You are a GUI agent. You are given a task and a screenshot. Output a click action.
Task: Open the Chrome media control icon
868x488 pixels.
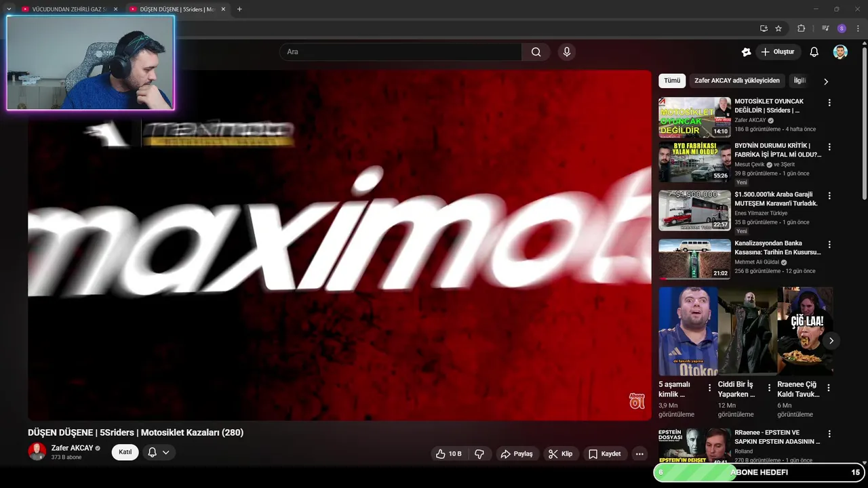coord(825,28)
